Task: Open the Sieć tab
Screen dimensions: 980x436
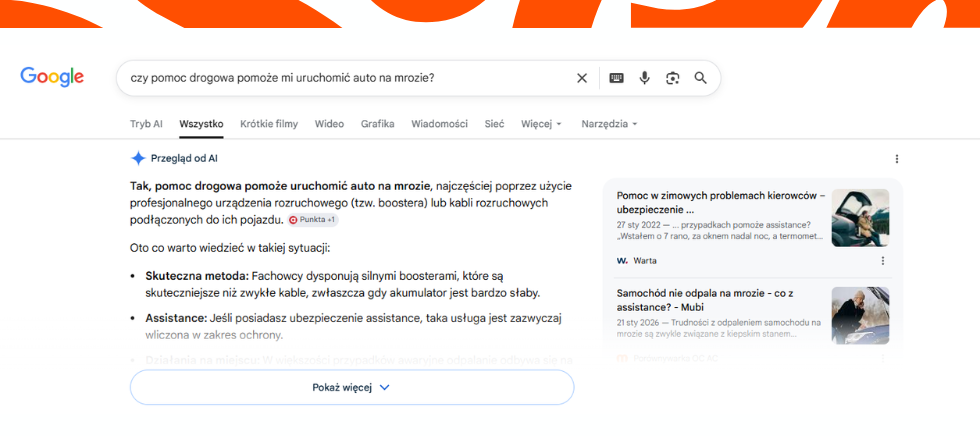Action: 494,124
